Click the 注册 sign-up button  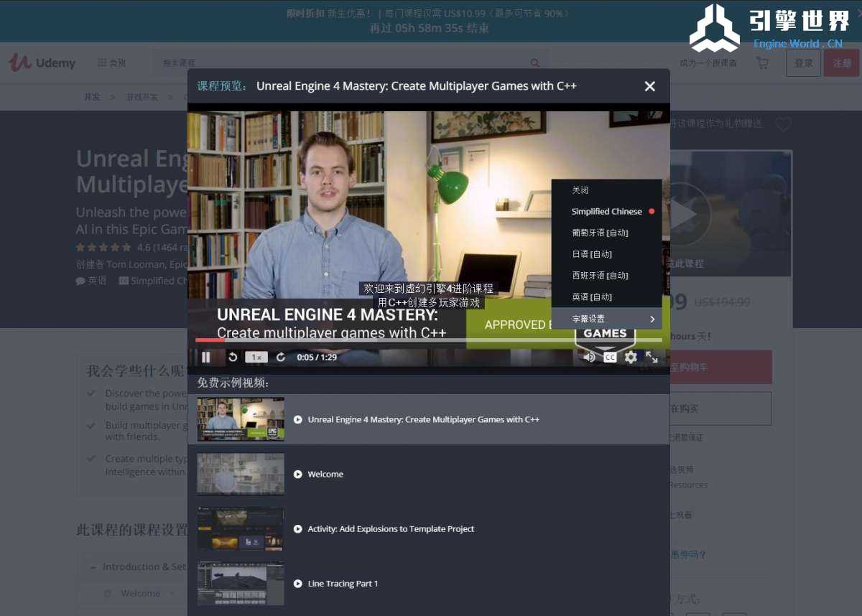coord(842,63)
